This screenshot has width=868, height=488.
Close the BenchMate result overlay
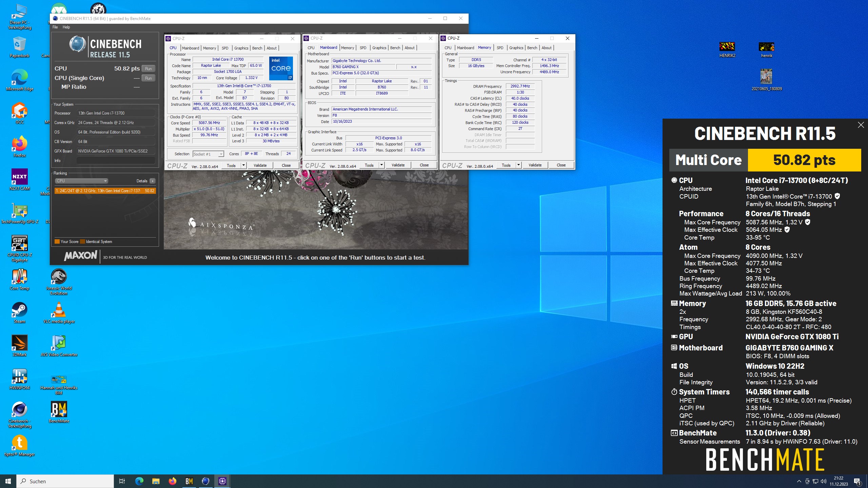[x=861, y=125]
